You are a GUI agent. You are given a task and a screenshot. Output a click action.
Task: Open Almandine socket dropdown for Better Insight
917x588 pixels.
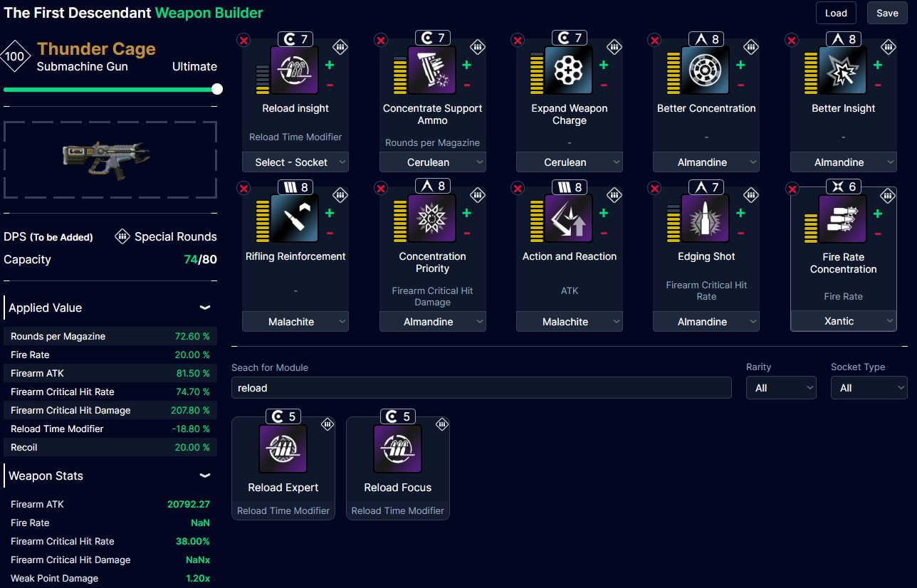(x=844, y=162)
